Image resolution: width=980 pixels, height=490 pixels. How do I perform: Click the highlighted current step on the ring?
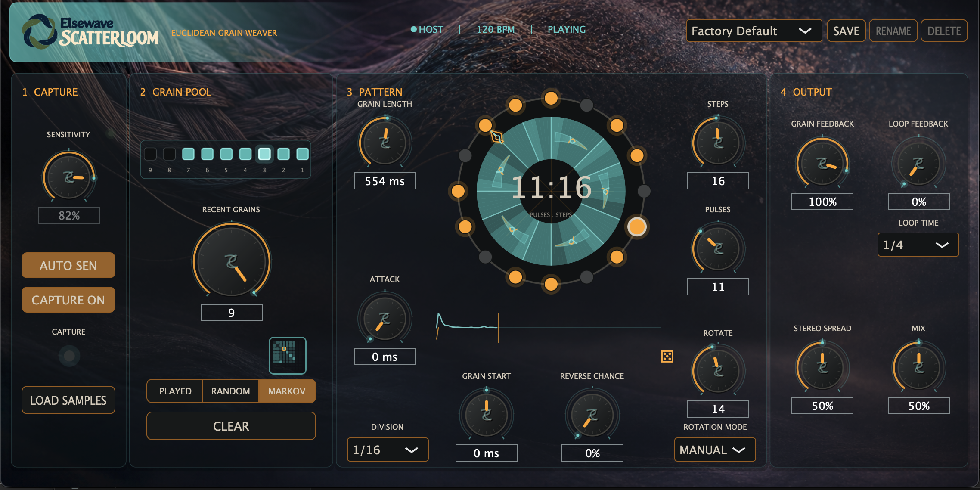pos(637,226)
